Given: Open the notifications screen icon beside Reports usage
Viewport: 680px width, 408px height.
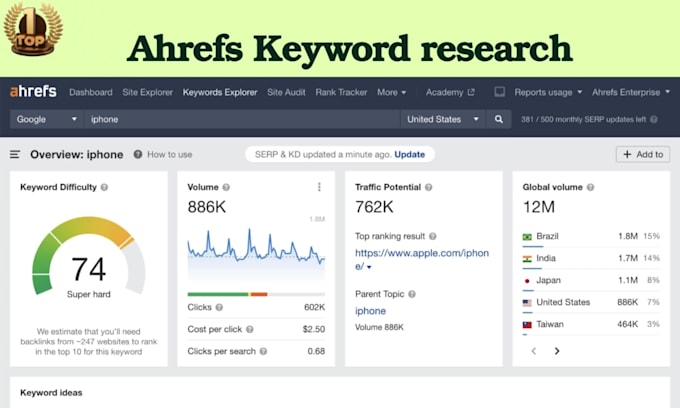Looking at the screenshot, I should click(500, 92).
